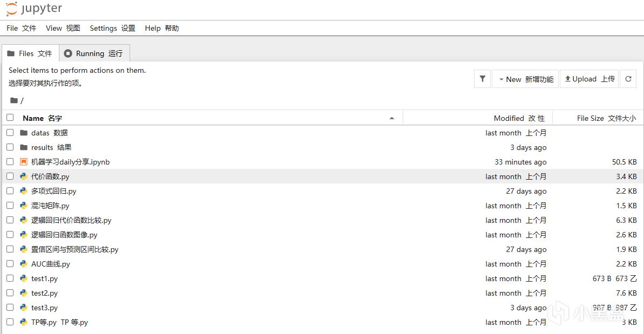Select the checkbox next to AUC曲线.py

(10, 264)
